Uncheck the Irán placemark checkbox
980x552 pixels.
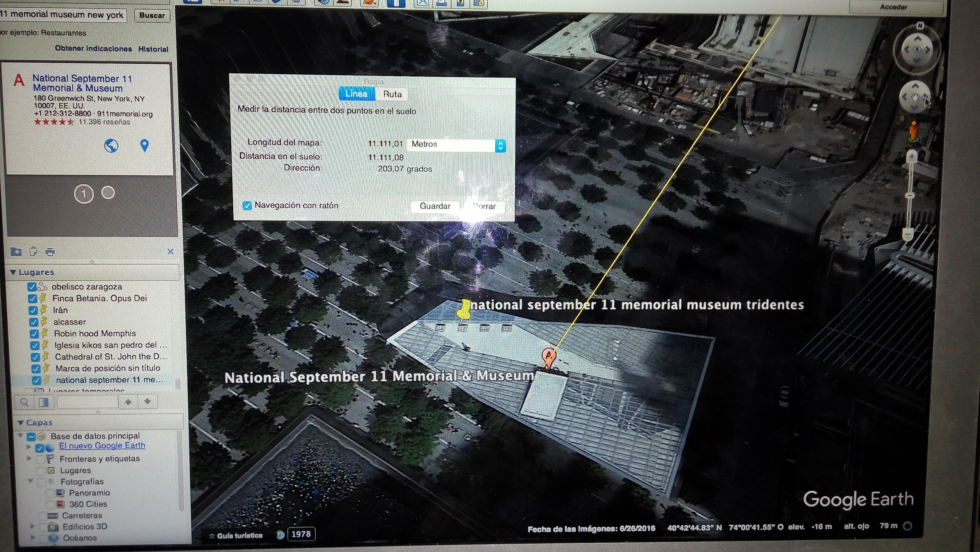tap(34, 310)
